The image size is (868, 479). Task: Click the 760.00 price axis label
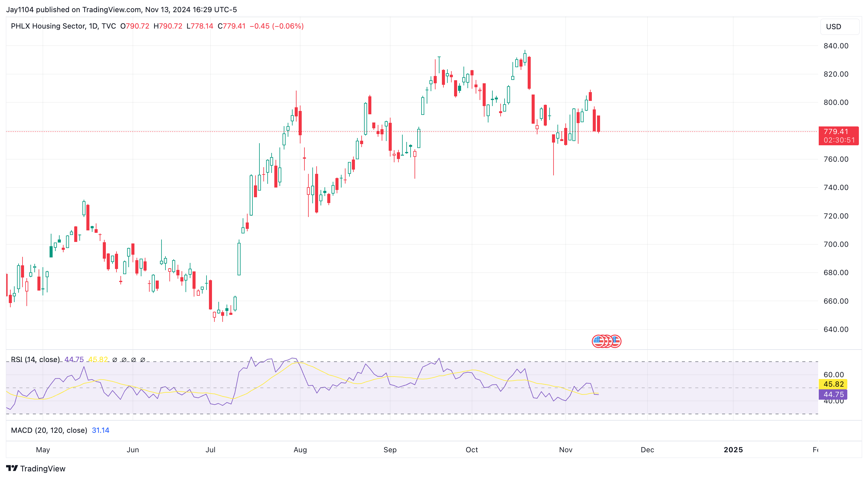click(x=836, y=159)
